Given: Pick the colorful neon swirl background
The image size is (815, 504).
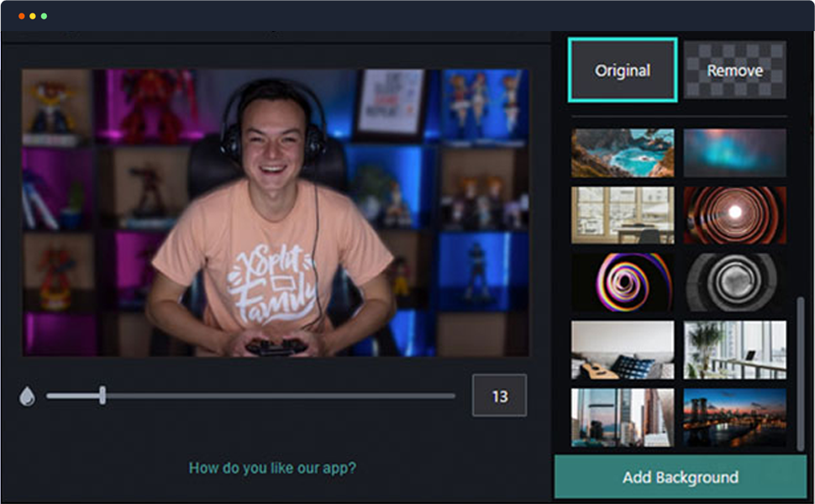Looking at the screenshot, I should click(623, 282).
